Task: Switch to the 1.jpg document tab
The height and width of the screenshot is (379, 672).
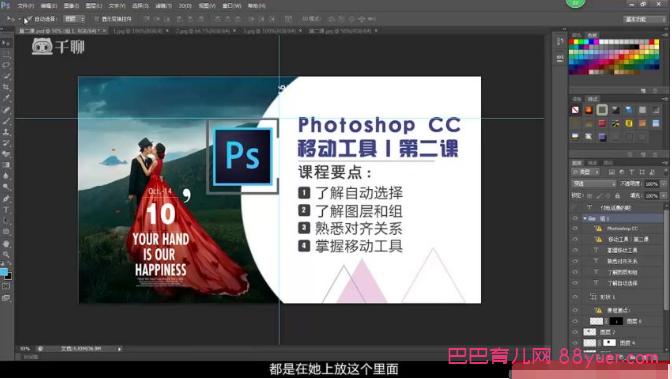Action: pyautogui.click(x=138, y=31)
